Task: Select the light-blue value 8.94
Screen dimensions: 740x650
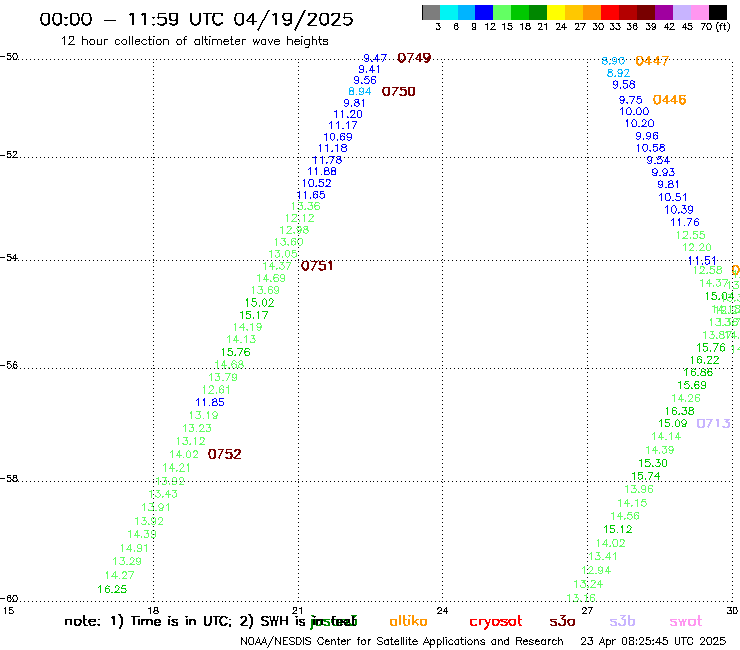Action: (x=360, y=92)
